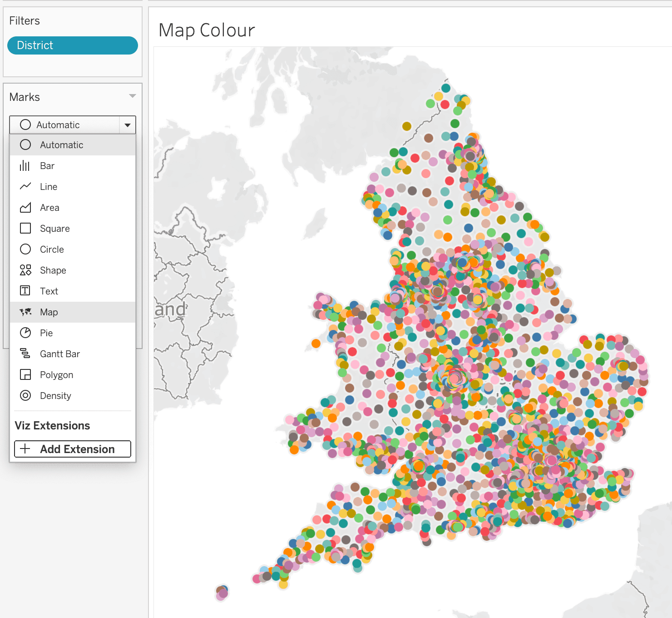Click the District filter pill
Viewport: 672px width, 618px height.
(73, 45)
